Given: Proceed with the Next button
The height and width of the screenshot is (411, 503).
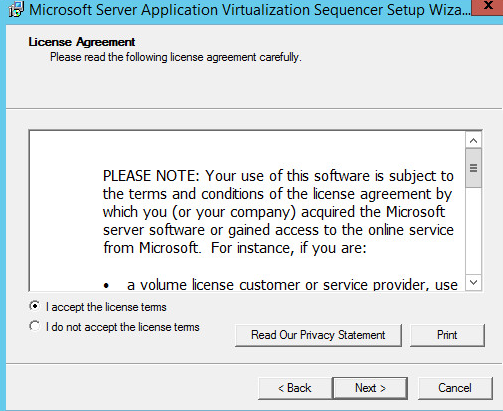Looking at the screenshot, I should click(x=370, y=388).
